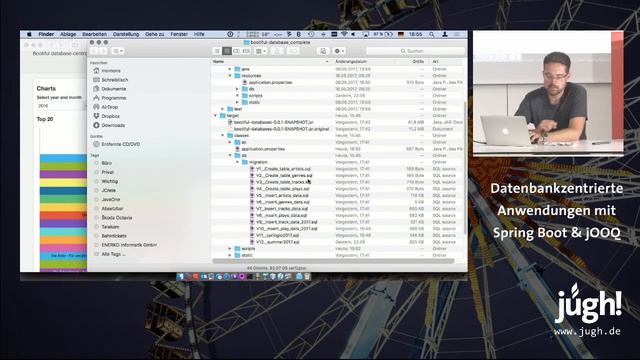Screen dimensions: 640x360
Task: Click the Suchen search field
Action: click(x=415, y=51)
